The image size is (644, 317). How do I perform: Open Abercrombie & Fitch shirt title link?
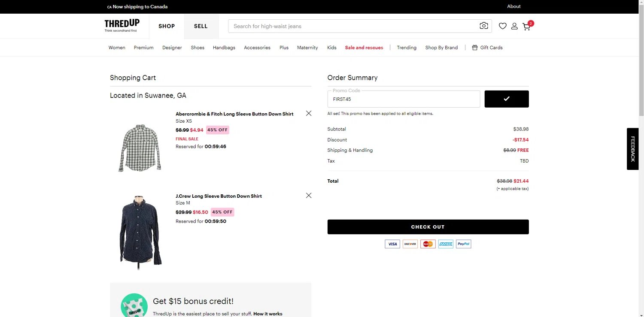point(234,114)
